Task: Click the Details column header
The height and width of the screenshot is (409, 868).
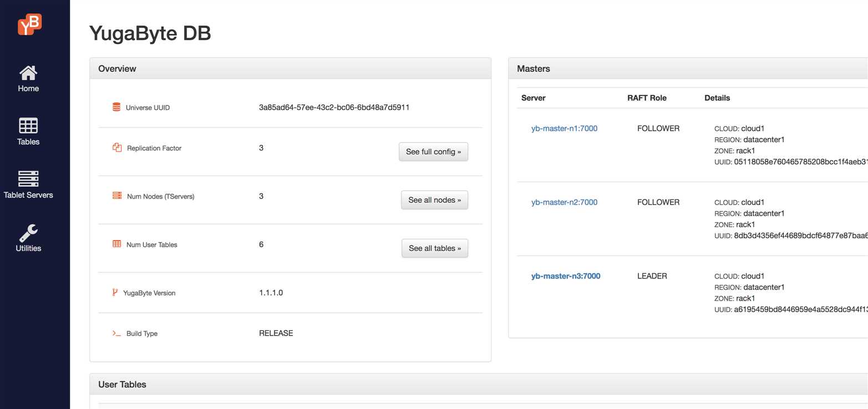Action: (x=717, y=98)
